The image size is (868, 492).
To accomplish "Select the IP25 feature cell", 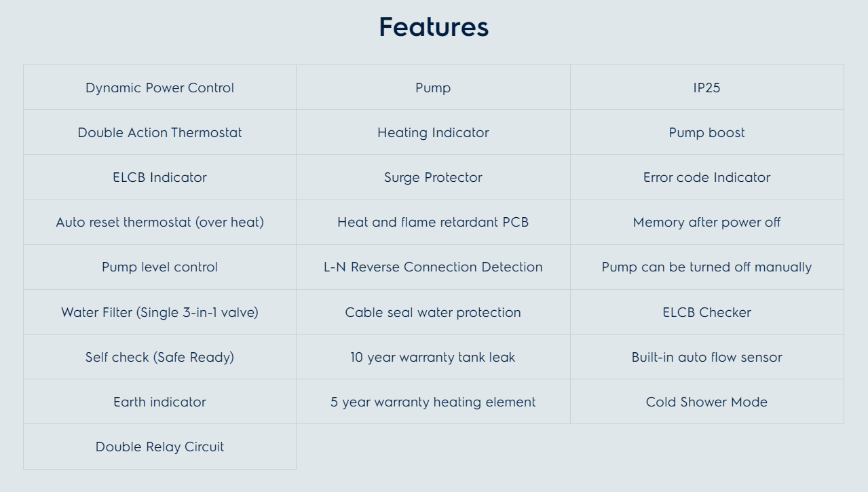I will click(706, 88).
